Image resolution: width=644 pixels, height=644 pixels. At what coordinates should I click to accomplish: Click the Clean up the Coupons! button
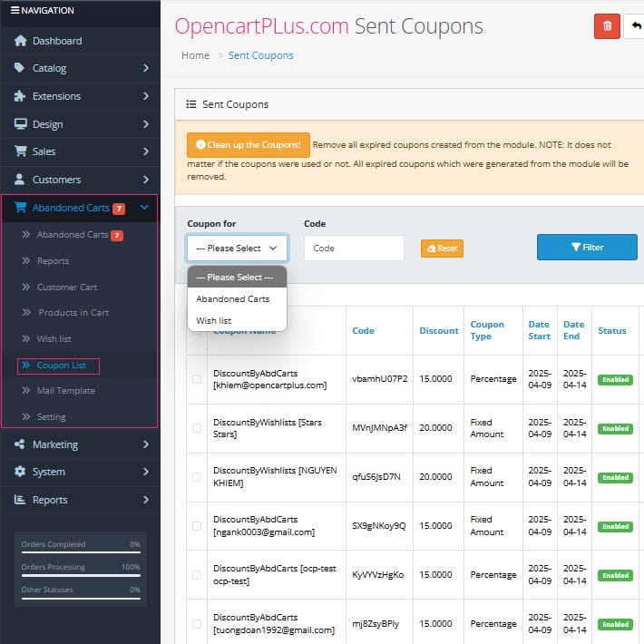248,145
